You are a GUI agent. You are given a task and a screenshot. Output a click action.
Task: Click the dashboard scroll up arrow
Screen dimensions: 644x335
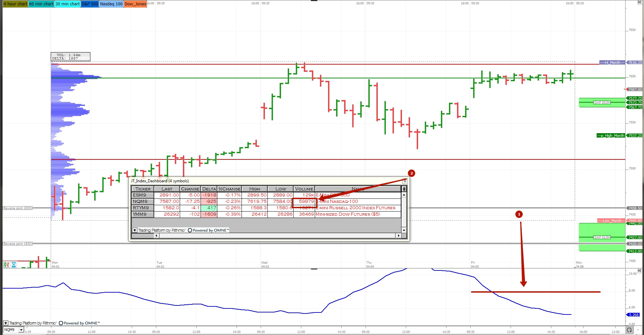(x=404, y=195)
